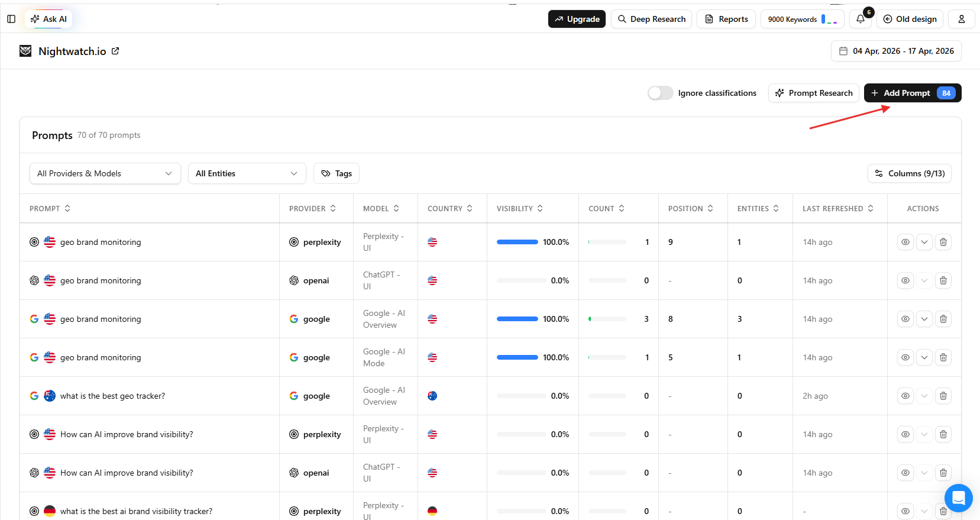This screenshot has height=520, width=980.
Task: Open the date range picker
Action: pyautogui.click(x=895, y=51)
